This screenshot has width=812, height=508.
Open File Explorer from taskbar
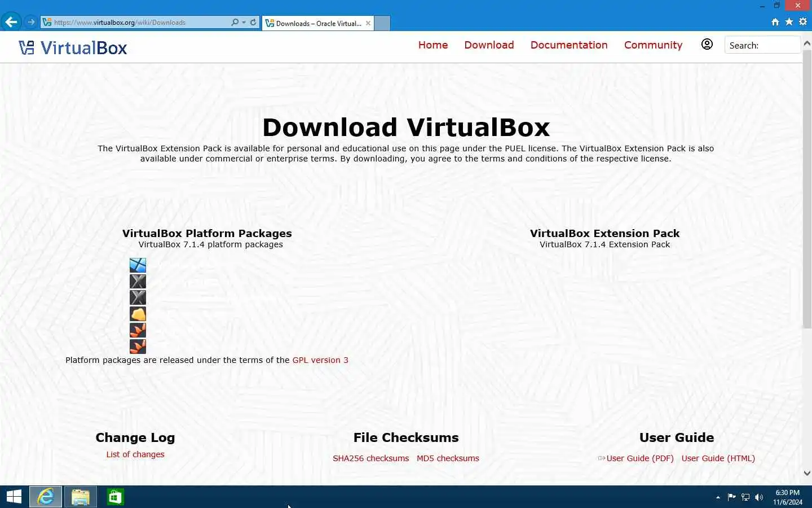tap(80, 497)
